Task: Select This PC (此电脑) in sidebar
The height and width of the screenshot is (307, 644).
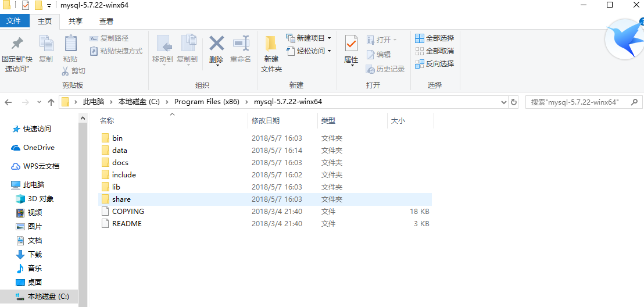Action: coord(28,184)
